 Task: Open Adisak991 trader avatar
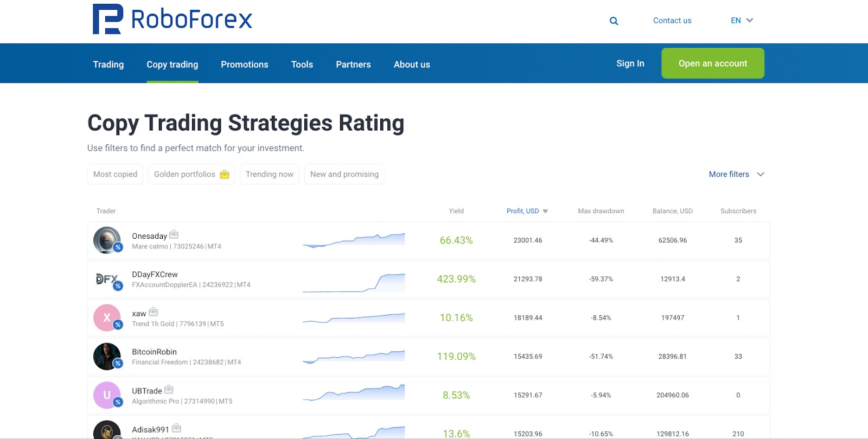pos(107,430)
